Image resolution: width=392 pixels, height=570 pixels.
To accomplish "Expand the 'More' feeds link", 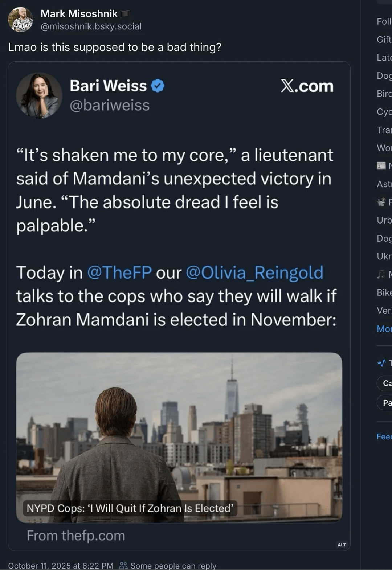I will (384, 329).
